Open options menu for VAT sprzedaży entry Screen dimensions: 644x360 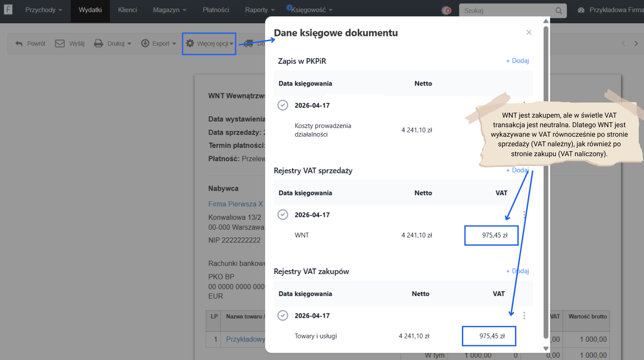pyautogui.click(x=524, y=215)
